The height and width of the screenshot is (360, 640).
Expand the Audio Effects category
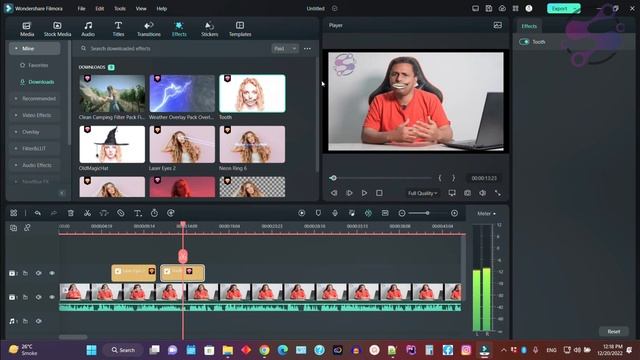[35, 165]
